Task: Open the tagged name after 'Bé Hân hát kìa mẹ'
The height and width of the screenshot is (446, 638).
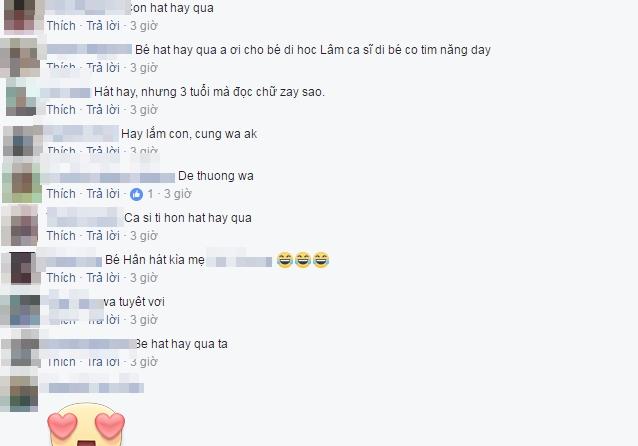Action: pyautogui.click(x=239, y=260)
